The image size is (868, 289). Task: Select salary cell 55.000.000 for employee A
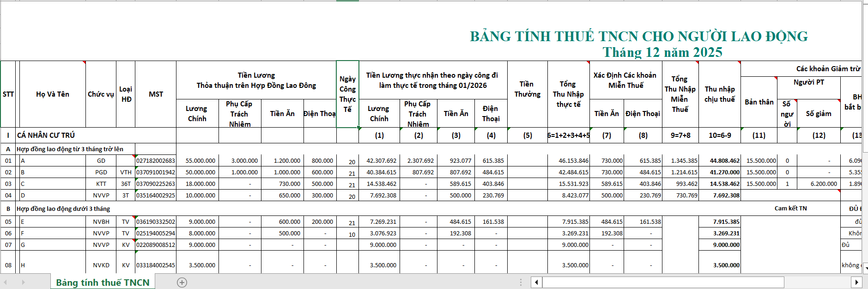[x=197, y=161]
